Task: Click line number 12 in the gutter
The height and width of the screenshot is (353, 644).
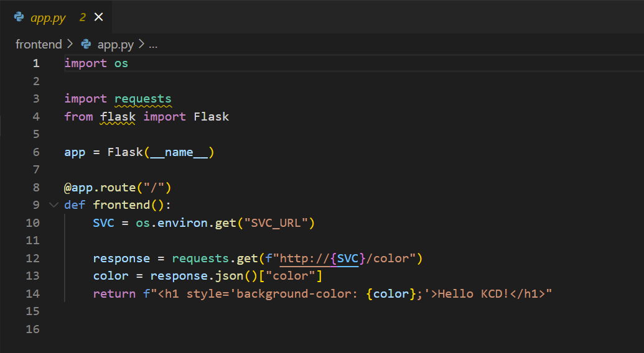Action: [x=33, y=259]
